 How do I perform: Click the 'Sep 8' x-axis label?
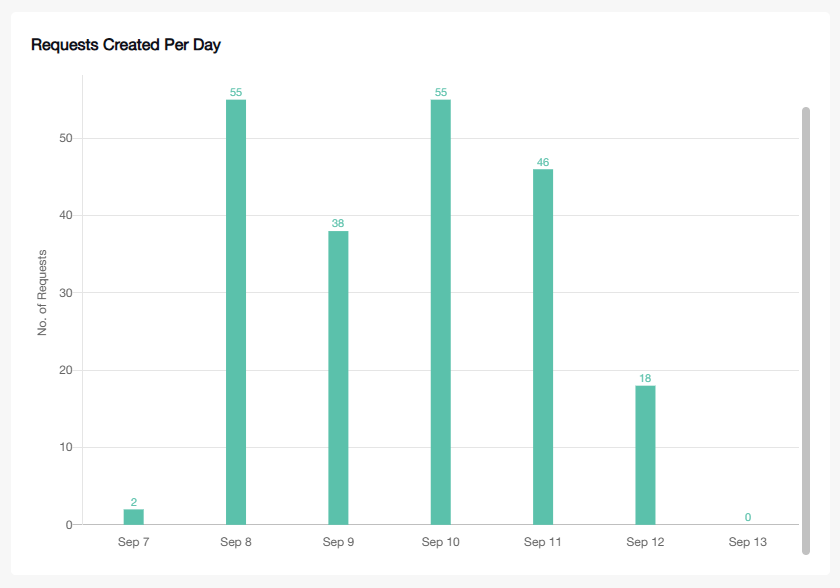pyautogui.click(x=236, y=542)
